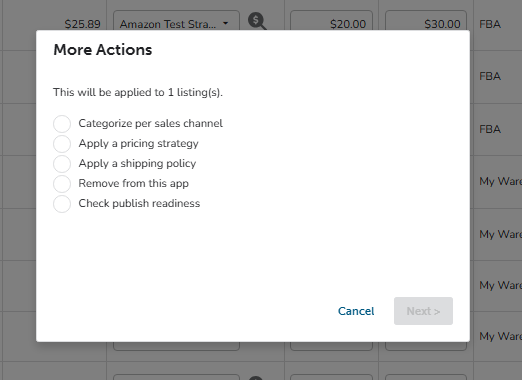Screen dimensions: 522x380
Task: Click the dollar magnifier price lookup icon
Action: pyautogui.click(x=257, y=21)
